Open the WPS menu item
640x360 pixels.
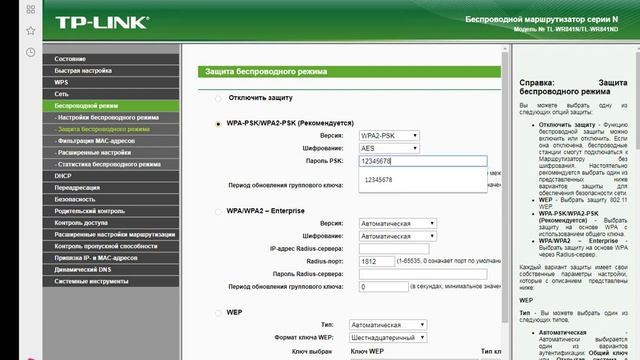click(x=111, y=82)
